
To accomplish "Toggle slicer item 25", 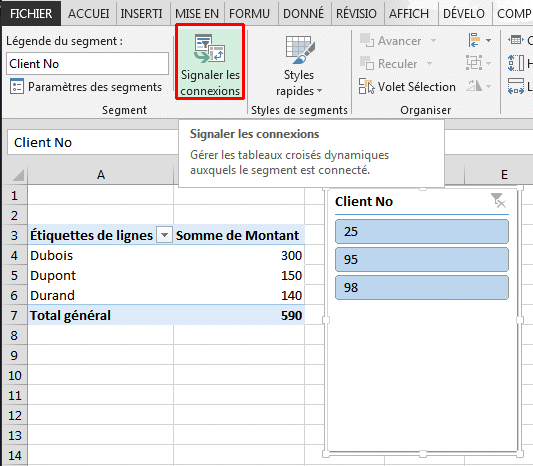I will point(422,231).
